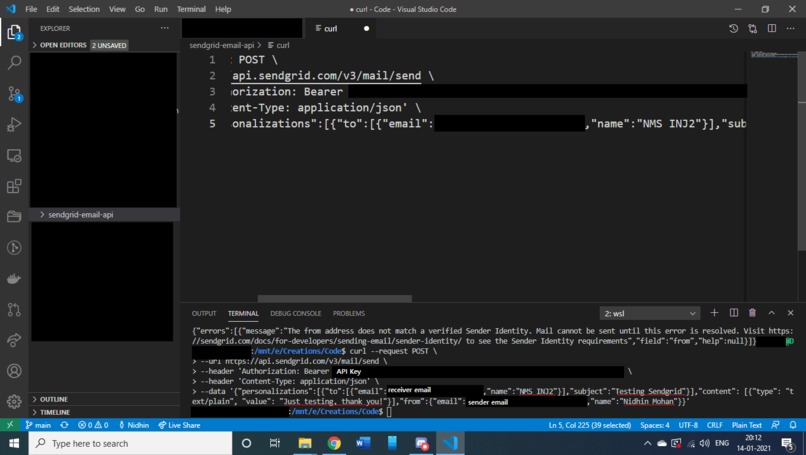Screen dimensions: 806x455
Task: Open the File menu
Action: (x=31, y=9)
